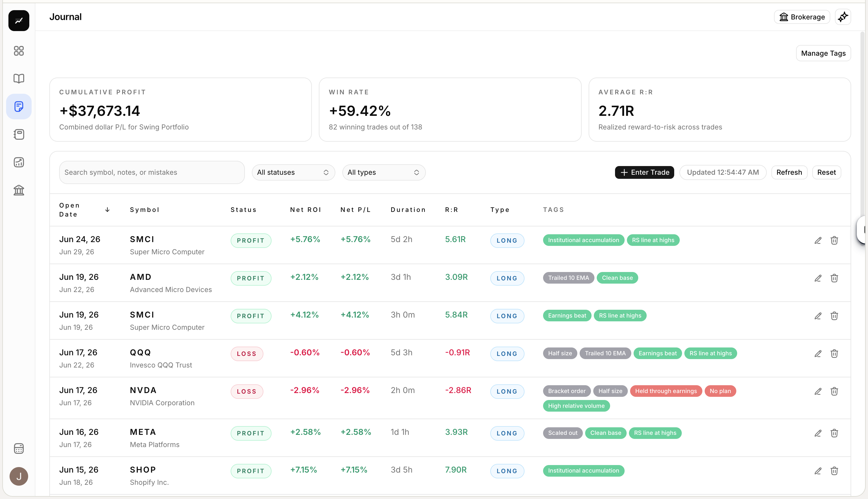Click High relative volume tag on NVDA
This screenshot has width=868, height=499.
pyautogui.click(x=576, y=406)
